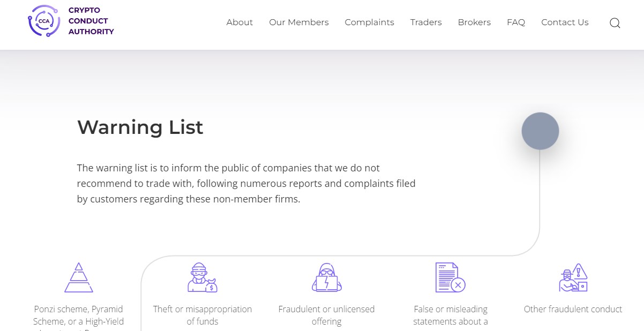Screen dimensions: 644x331
Task: Open the search magnifier icon
Action: pyautogui.click(x=615, y=23)
